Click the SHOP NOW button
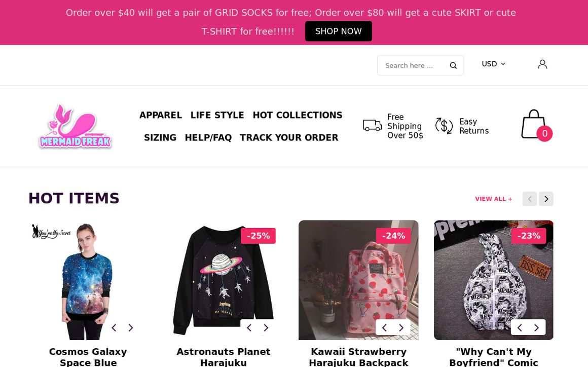 pyautogui.click(x=339, y=31)
